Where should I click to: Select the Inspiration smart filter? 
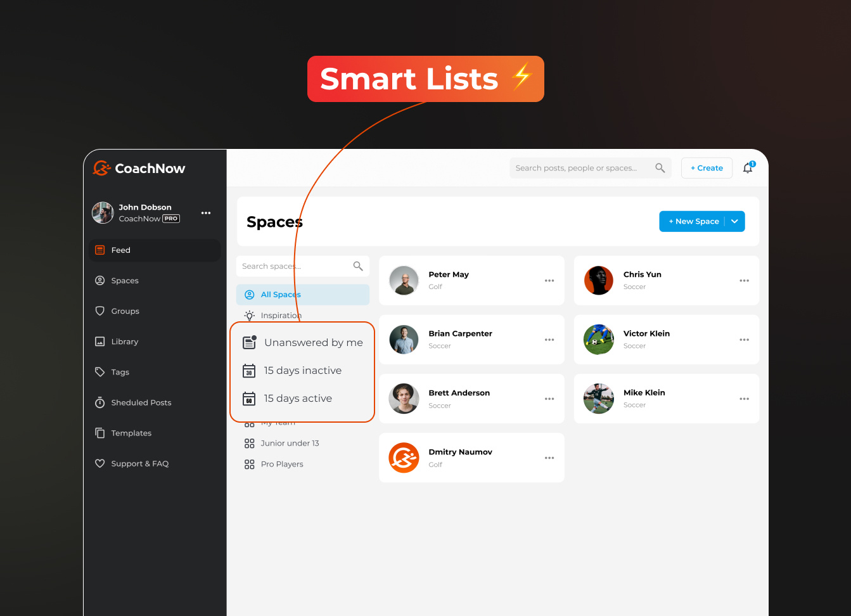click(281, 315)
